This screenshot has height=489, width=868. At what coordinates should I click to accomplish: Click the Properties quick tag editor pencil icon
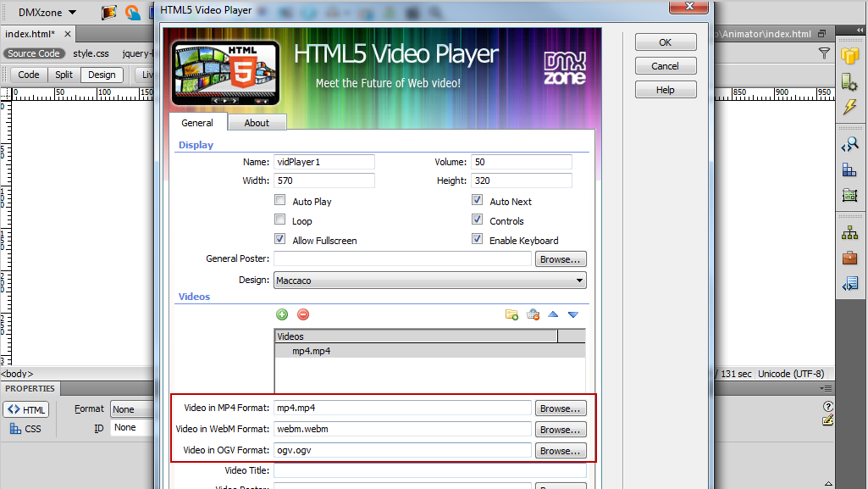[x=828, y=420]
